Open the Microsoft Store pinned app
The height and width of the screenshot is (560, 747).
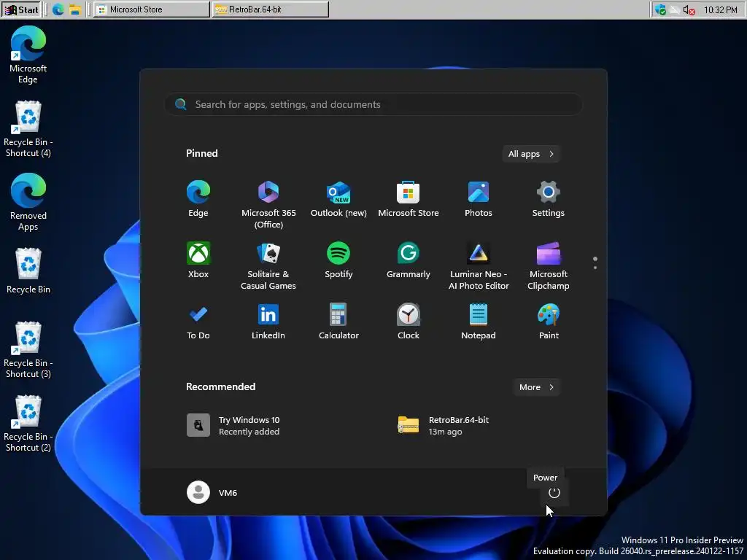pyautogui.click(x=409, y=199)
